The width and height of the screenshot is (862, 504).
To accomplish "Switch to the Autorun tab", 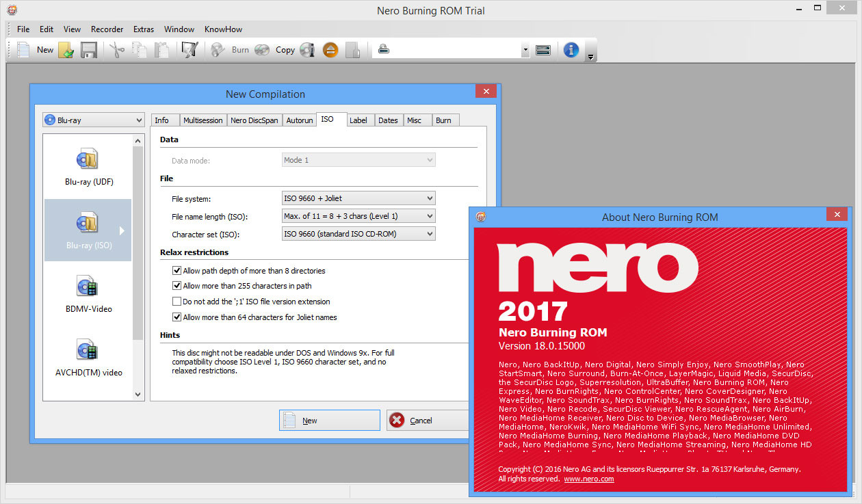I will pos(300,120).
